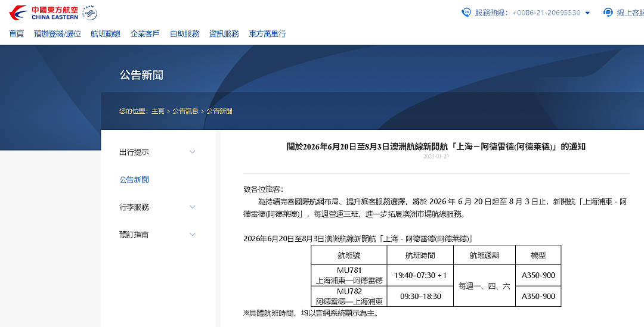Viewport: 644px width, 327px height.
Task: Click the announcement title about 上海－阿德雷德
Action: pyautogui.click(x=436, y=147)
